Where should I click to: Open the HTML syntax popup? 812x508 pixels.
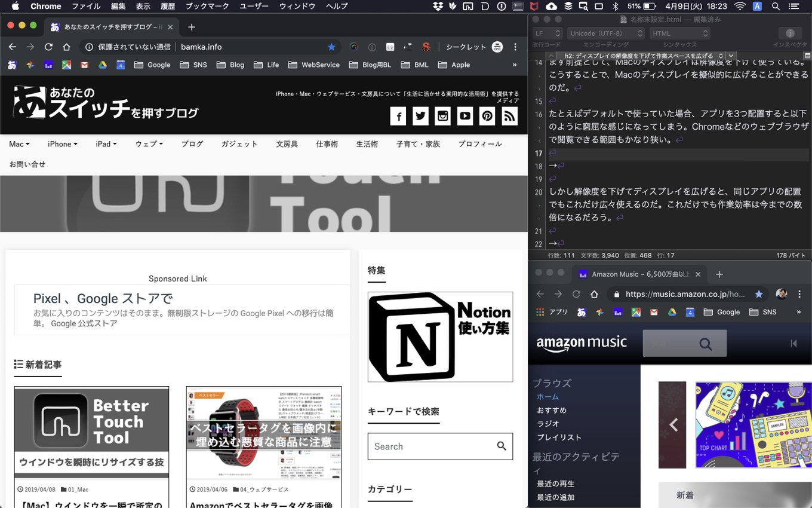[679, 33]
